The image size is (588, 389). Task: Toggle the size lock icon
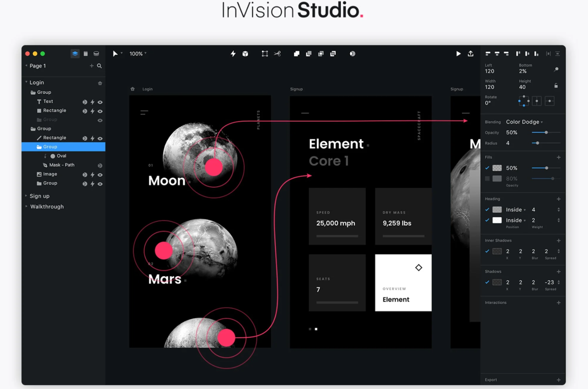556,85
